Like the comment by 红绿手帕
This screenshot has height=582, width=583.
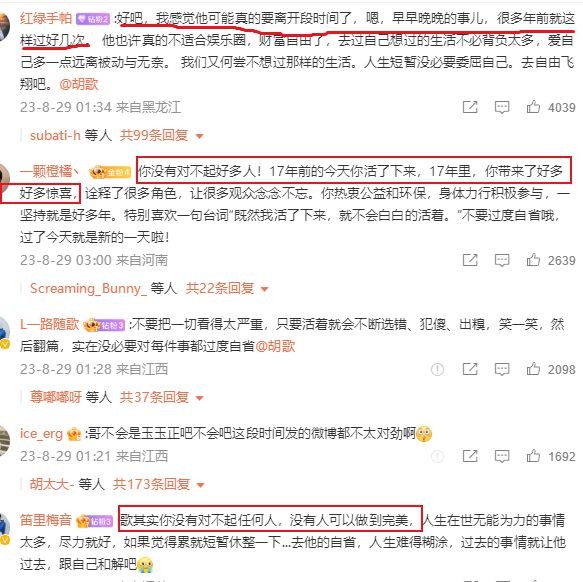pos(533,107)
